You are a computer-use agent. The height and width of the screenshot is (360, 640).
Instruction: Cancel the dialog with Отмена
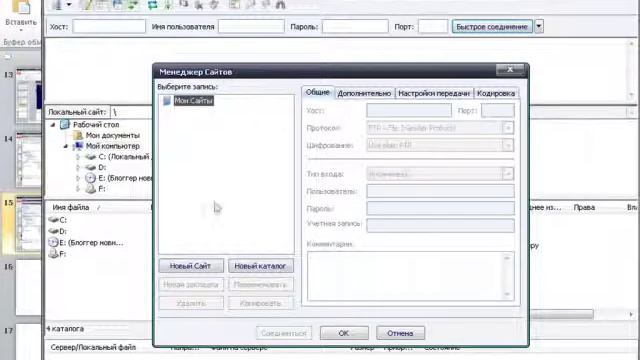pos(400,333)
